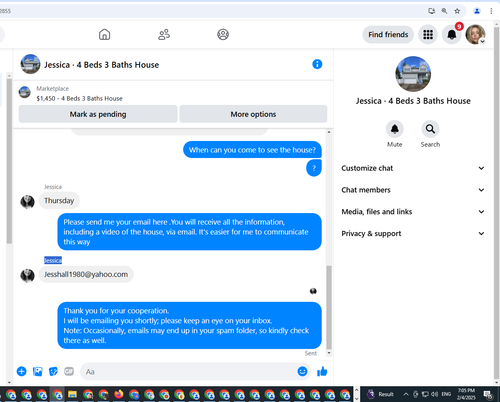
Task: Search in conversation with magnifier icon
Action: pyautogui.click(x=430, y=129)
